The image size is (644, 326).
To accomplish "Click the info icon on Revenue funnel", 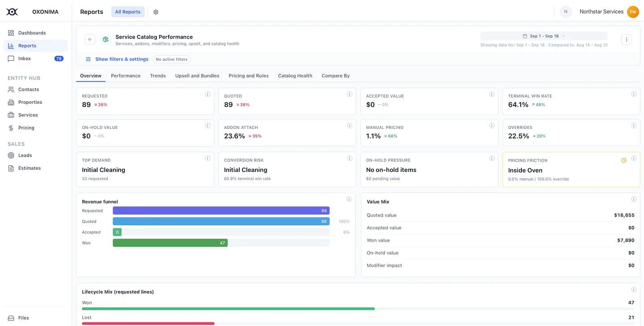I will point(349,199).
